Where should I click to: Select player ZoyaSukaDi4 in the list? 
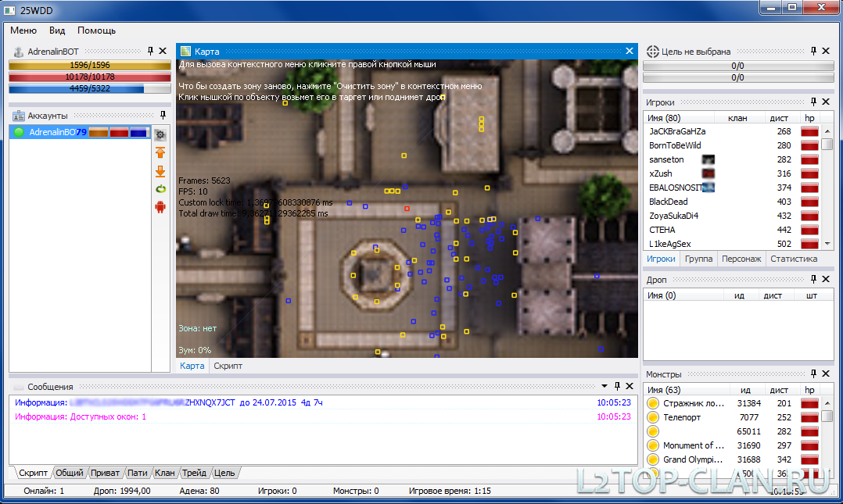732,216
